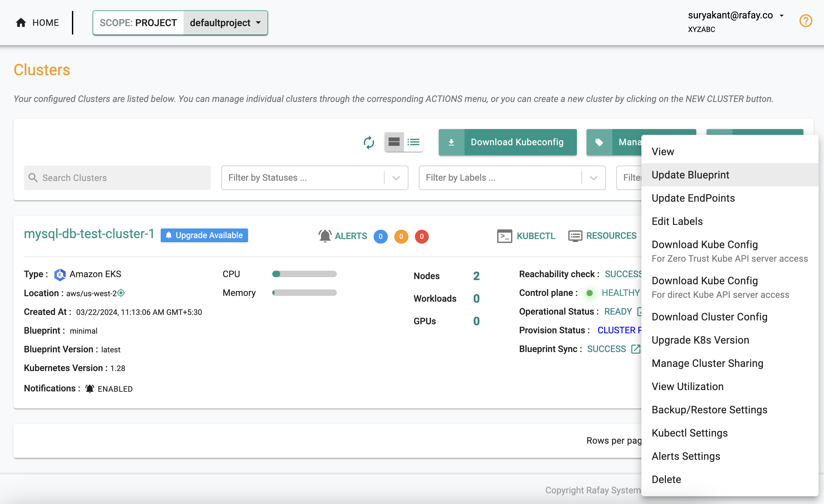Click the Memory usage progress bar

pos(304,293)
